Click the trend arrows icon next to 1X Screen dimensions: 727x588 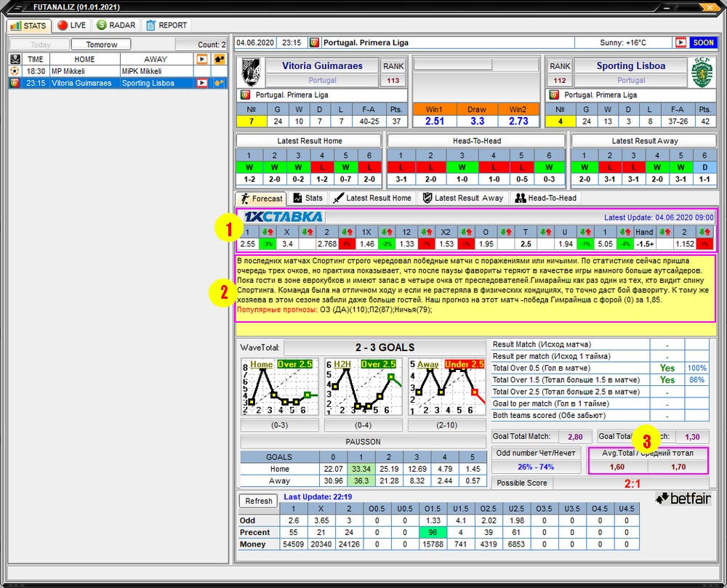coord(387,232)
